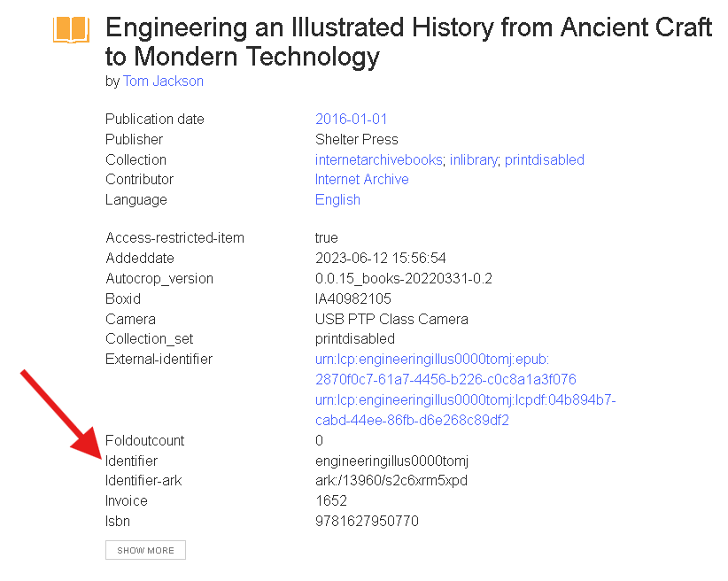728x581 pixels.
Task: Open the inlibrary collection link
Action: [x=473, y=159]
